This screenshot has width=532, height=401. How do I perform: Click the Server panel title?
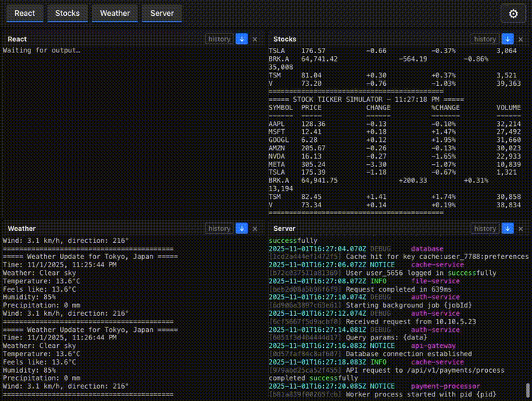[284, 229]
